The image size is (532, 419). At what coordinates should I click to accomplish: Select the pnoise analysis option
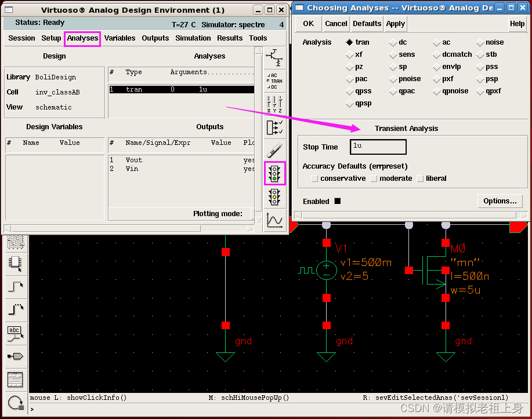[393, 79]
